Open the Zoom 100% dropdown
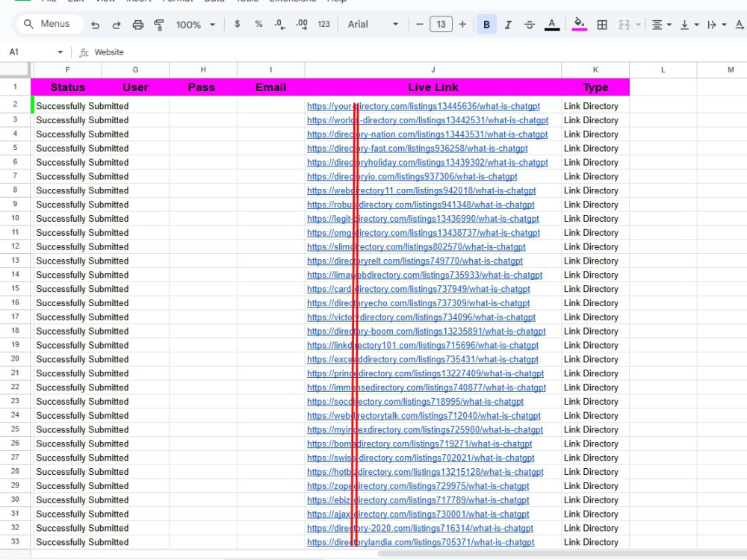 195,25
